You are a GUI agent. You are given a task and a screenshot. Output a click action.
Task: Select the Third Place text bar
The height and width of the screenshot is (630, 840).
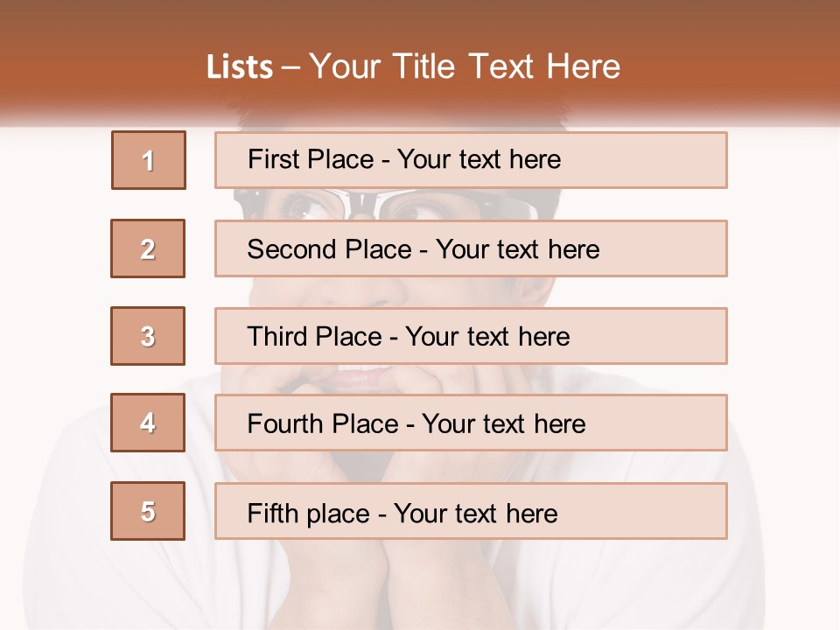[x=471, y=336]
